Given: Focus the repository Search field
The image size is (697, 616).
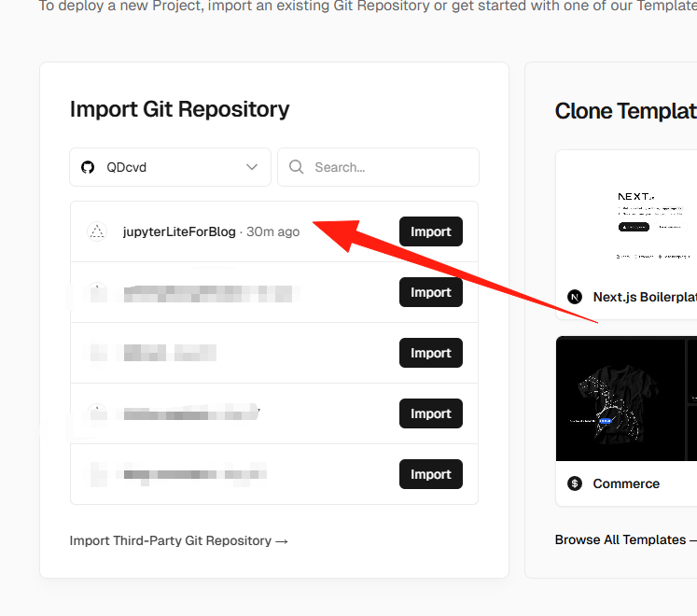Looking at the screenshot, I should 378,167.
